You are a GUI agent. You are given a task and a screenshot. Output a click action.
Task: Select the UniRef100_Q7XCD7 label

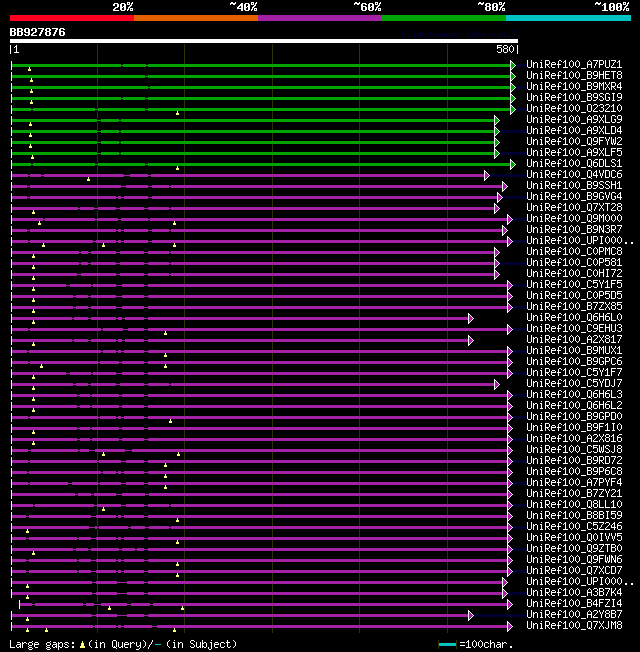[x=574, y=570]
